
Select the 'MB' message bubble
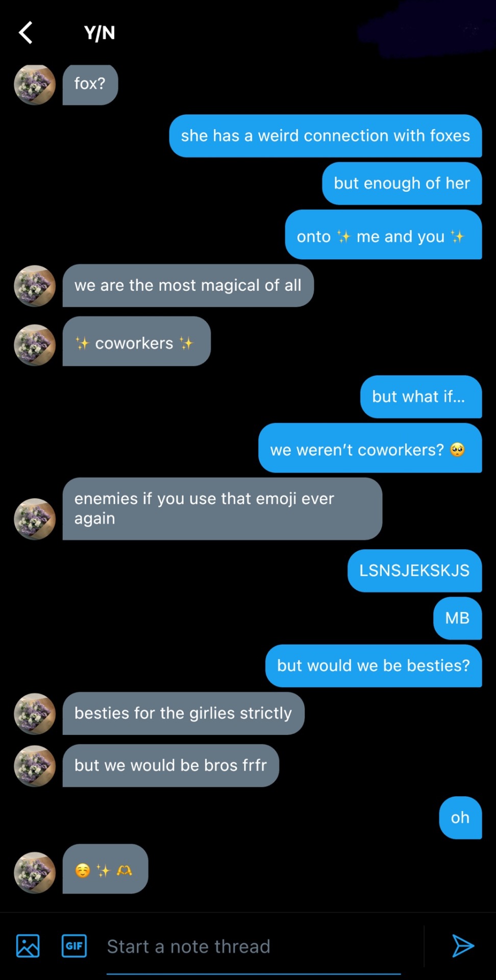[458, 618]
